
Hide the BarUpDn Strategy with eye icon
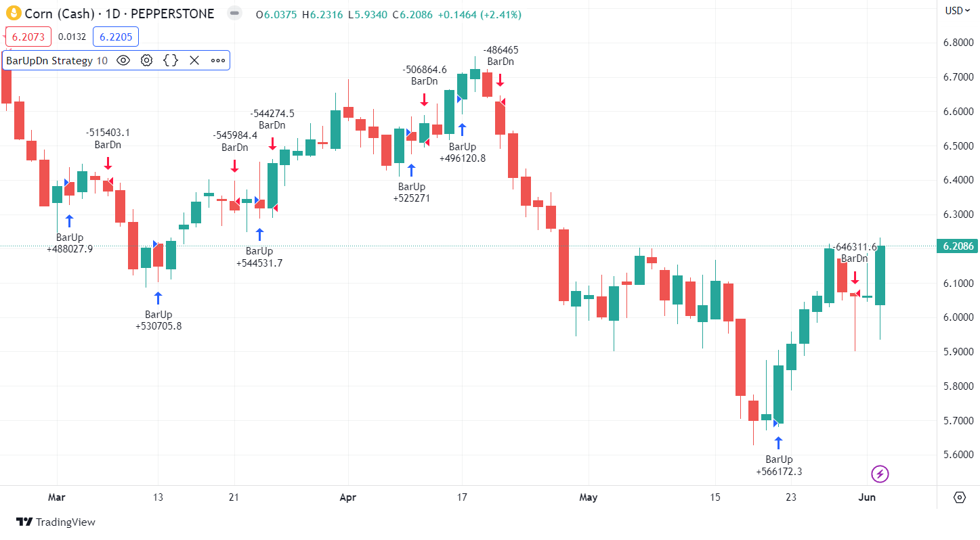click(x=123, y=60)
